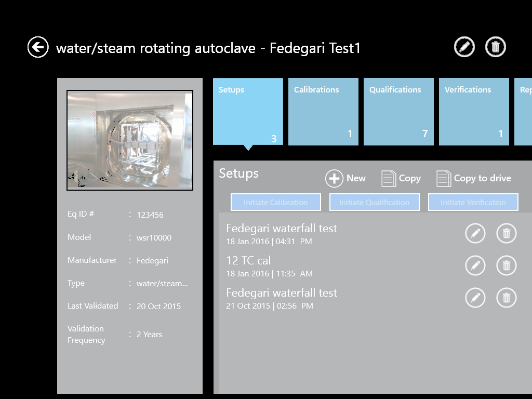Delete the Fedegari Test1 equipment
The width and height of the screenshot is (532, 399).
tap(496, 47)
